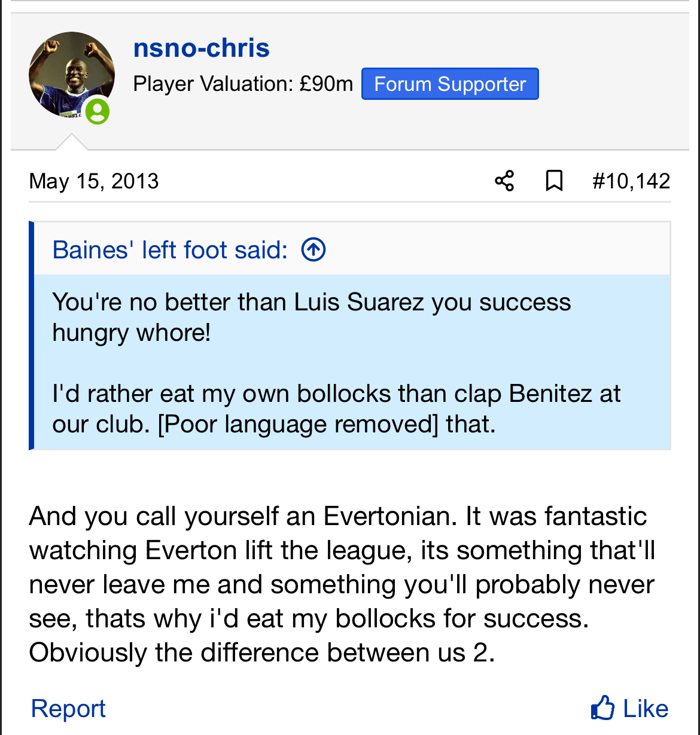Open permalink #10,142
The width and height of the screenshot is (700, 735).
[631, 181]
